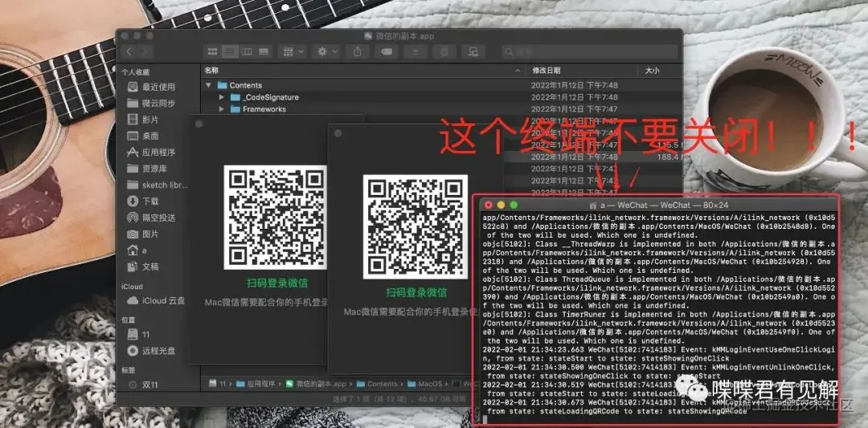Switch Finder to gallery view
The image size is (868, 428).
[264, 52]
